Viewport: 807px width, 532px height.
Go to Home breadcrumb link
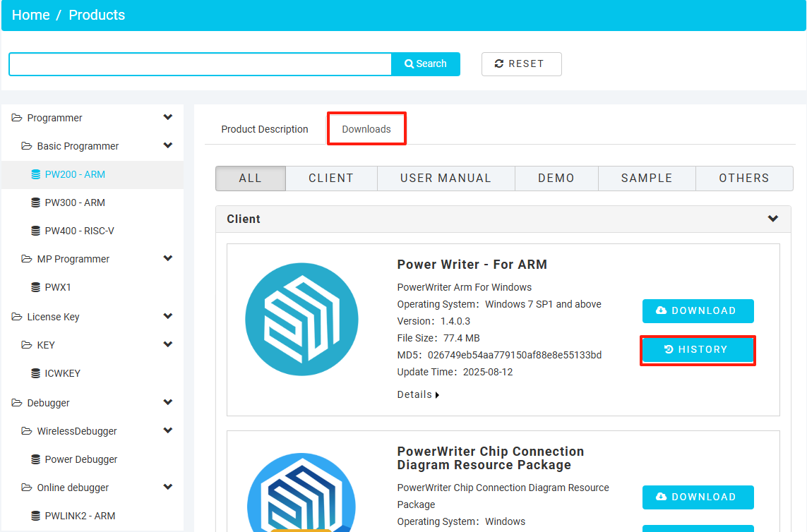click(31, 15)
